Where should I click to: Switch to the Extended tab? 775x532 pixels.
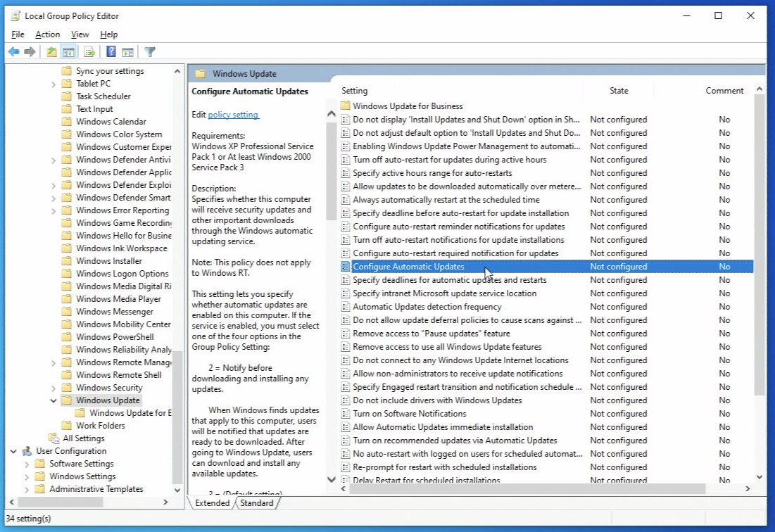point(213,503)
